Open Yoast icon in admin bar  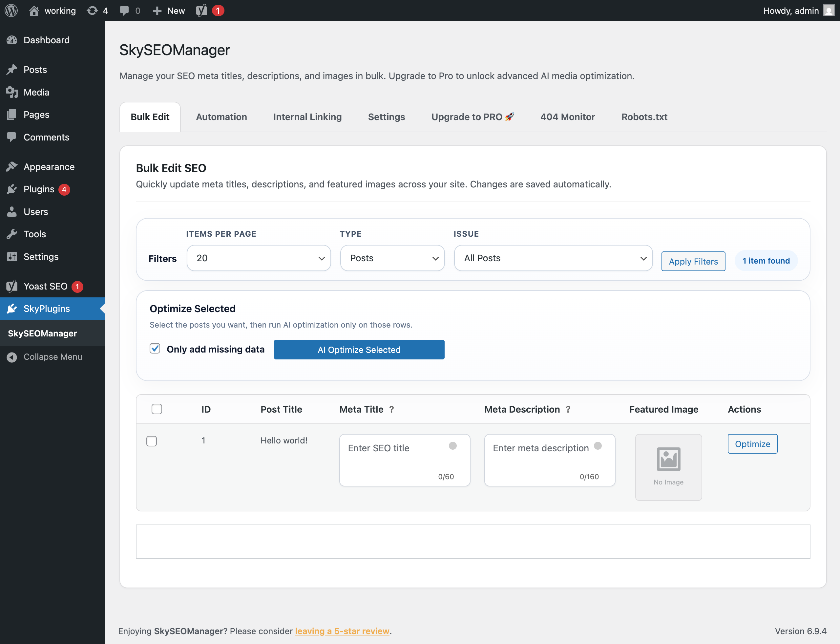tap(201, 11)
